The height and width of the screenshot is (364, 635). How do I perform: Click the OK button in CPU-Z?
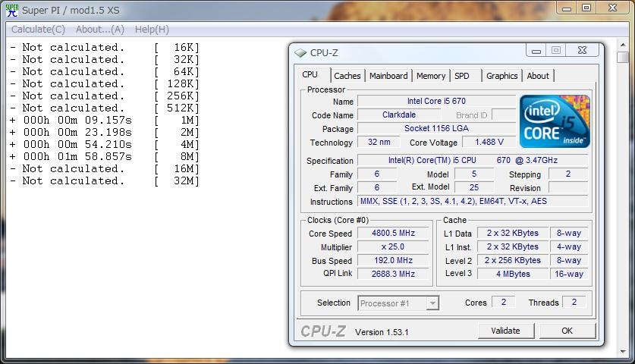[567, 331]
